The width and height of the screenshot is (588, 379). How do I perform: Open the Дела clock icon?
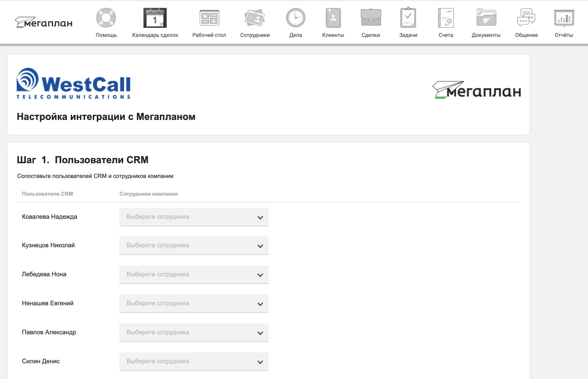coord(296,18)
